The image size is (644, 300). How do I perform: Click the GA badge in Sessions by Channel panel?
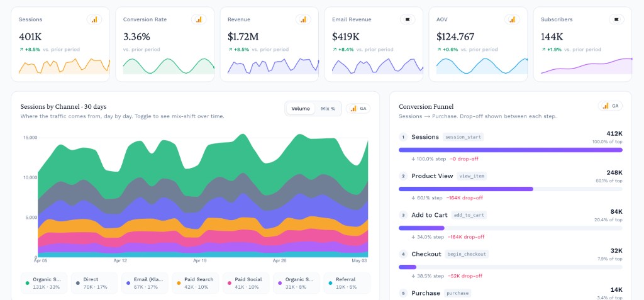click(358, 109)
